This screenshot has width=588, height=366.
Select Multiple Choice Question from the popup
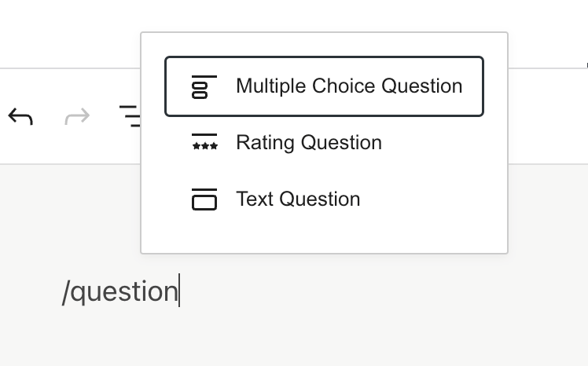(x=348, y=86)
